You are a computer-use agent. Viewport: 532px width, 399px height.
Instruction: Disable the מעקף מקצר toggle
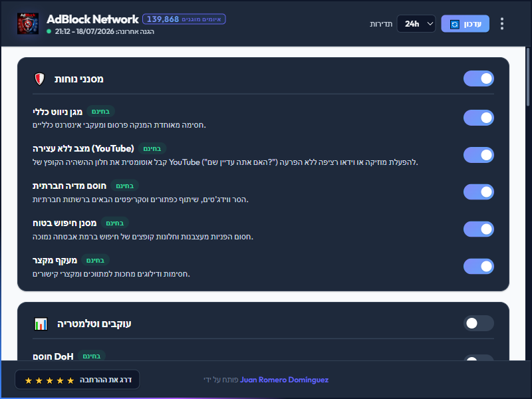click(x=478, y=267)
